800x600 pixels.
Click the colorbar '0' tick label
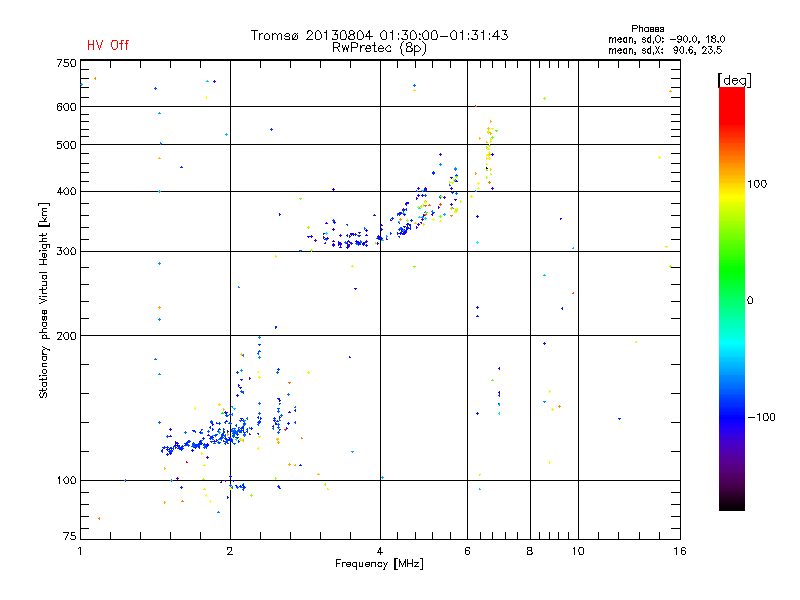pos(750,301)
